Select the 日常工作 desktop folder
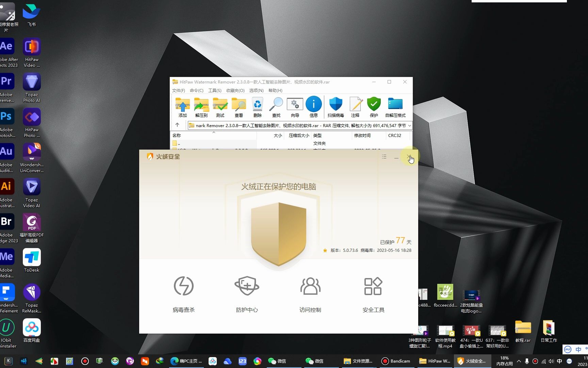 (549, 332)
